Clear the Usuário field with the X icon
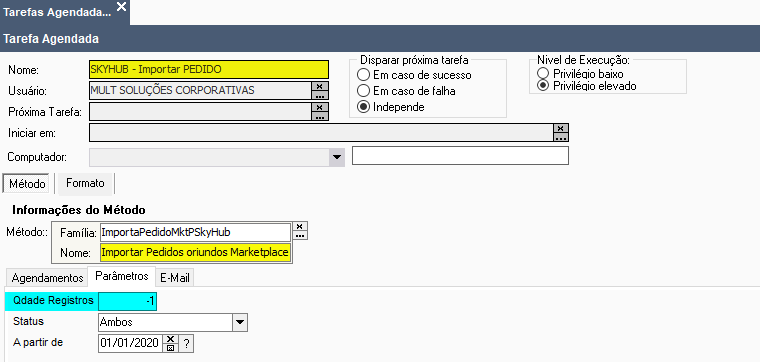Image resolution: width=760 pixels, height=362 pixels. (320, 86)
